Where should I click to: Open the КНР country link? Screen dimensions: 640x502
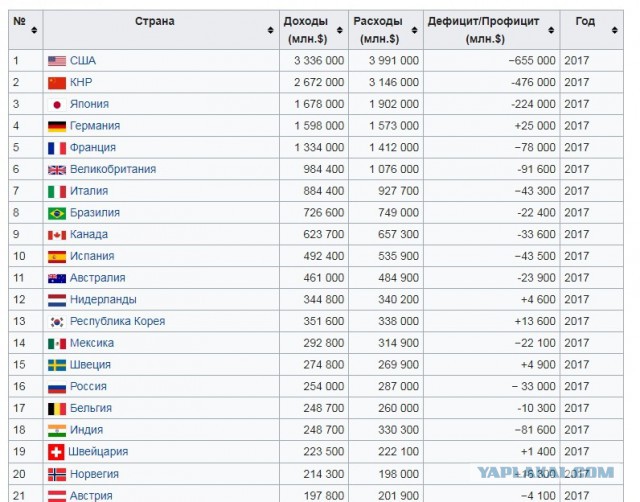click(x=81, y=82)
